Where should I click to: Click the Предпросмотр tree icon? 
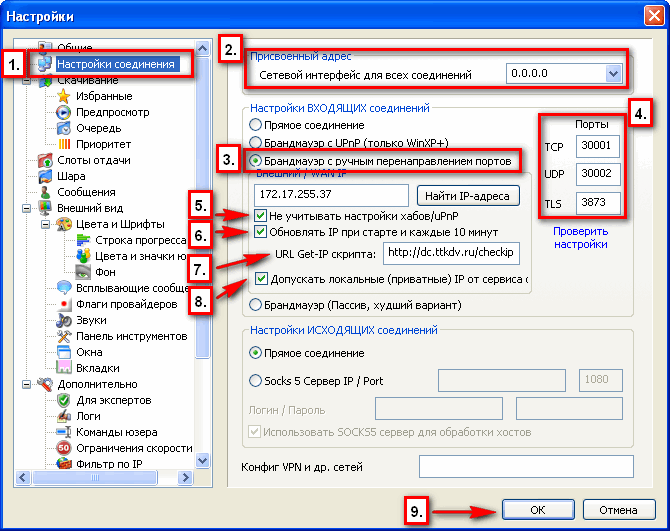(x=66, y=113)
